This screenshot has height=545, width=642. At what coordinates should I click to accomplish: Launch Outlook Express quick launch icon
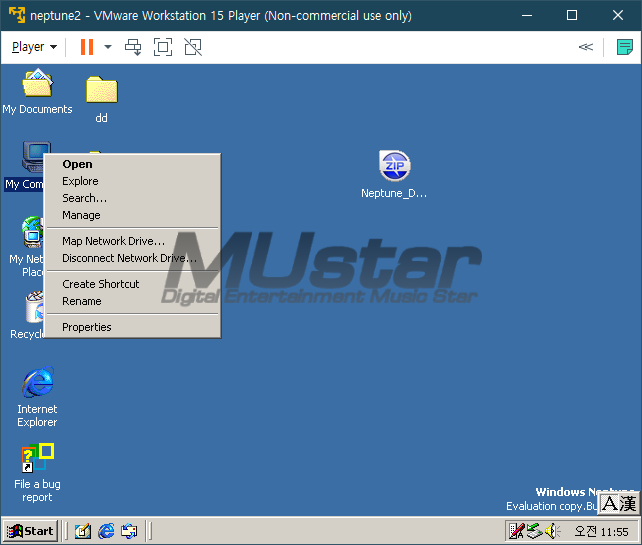[x=129, y=531]
